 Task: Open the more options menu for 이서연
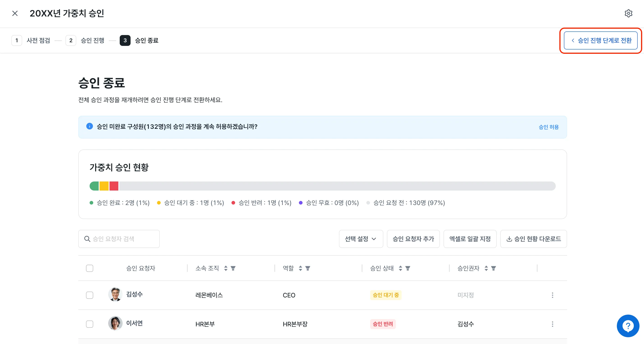pos(553,324)
